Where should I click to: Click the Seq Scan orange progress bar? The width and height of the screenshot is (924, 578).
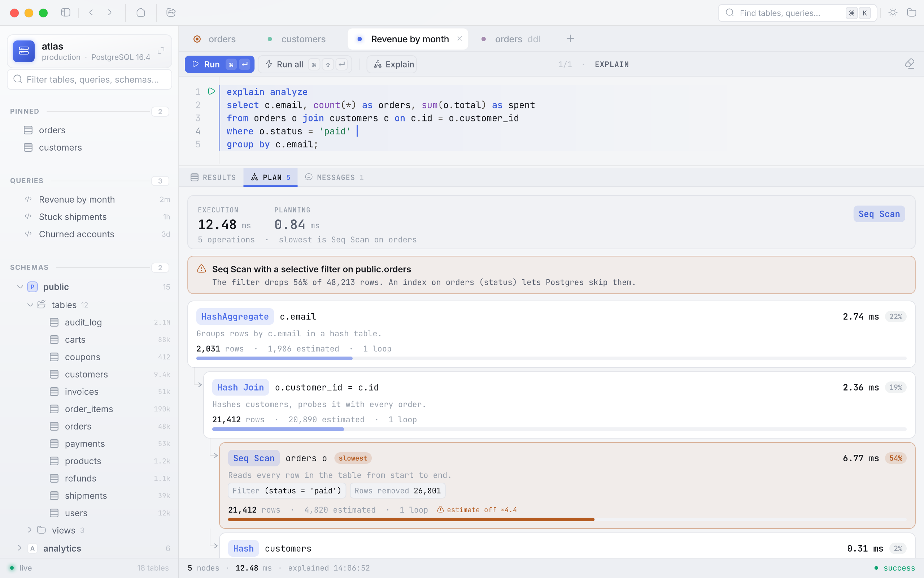(x=411, y=519)
